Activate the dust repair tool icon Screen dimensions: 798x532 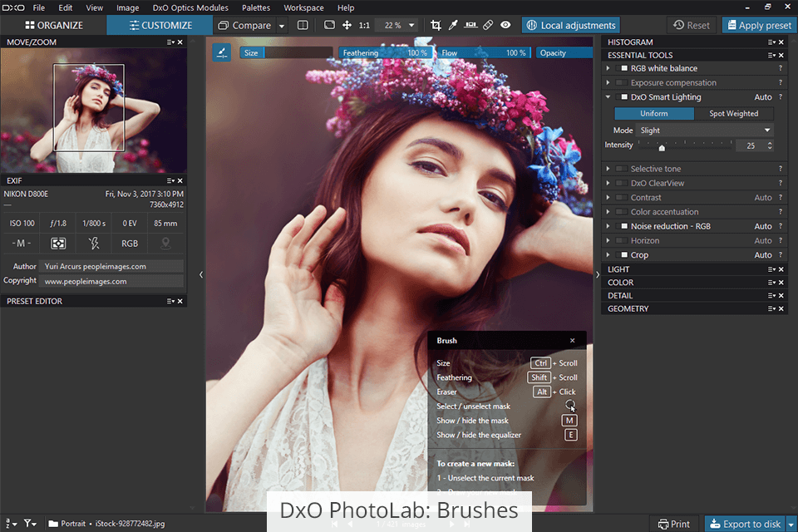[x=488, y=25]
